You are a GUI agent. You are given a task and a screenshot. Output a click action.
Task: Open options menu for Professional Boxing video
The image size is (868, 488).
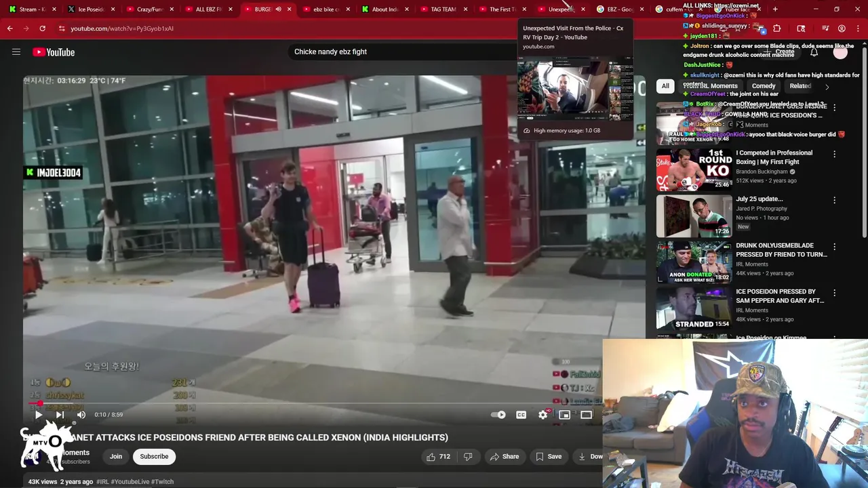pos(835,154)
